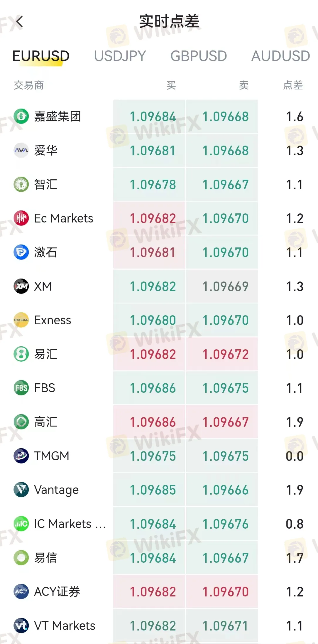Screen dimensions: 318x644
Task: Tap the 买 column header
Action: pos(171,85)
